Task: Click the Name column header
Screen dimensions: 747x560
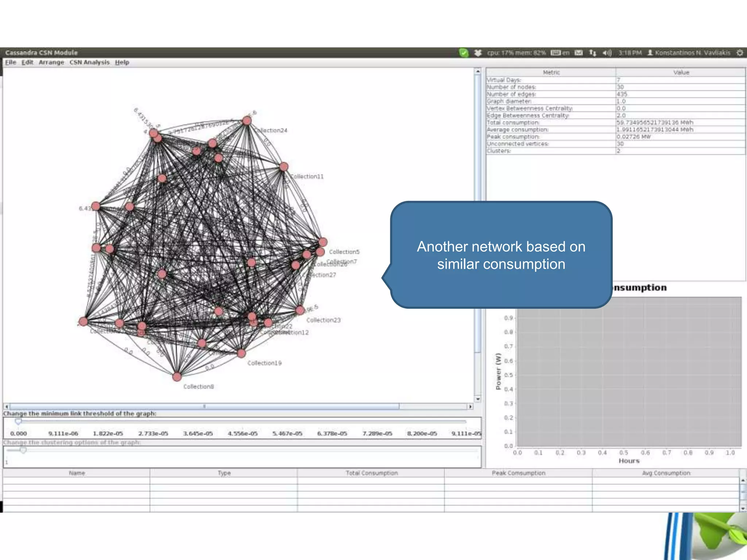Action: click(77, 473)
